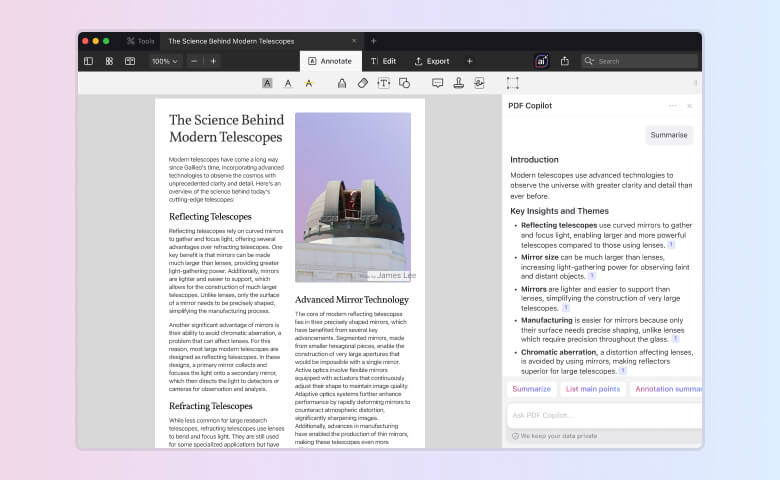Open PDF Copilot more options menu
780x480 pixels.
[672, 105]
